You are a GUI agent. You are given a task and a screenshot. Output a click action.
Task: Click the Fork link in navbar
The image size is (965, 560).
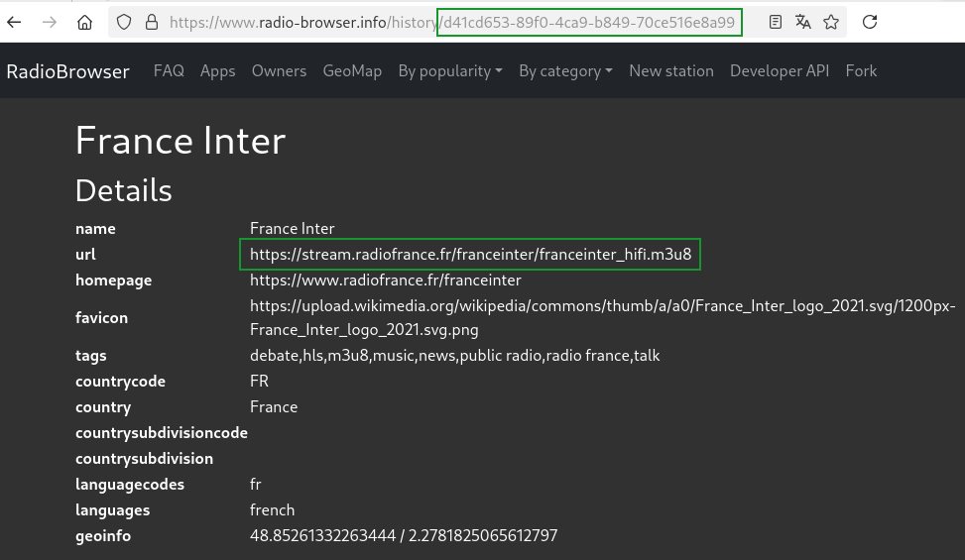click(x=861, y=70)
